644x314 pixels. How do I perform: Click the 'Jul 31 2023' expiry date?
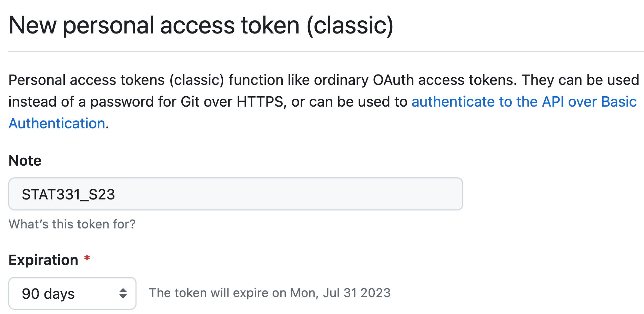356,293
